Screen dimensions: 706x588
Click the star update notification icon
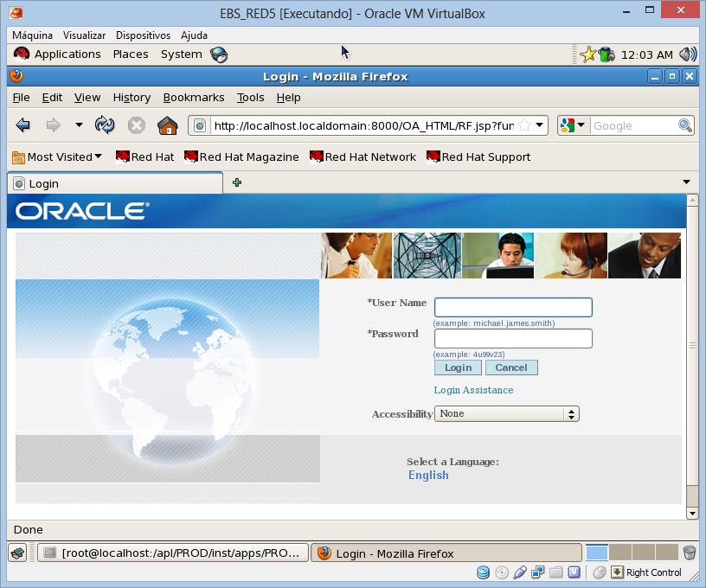(587, 54)
